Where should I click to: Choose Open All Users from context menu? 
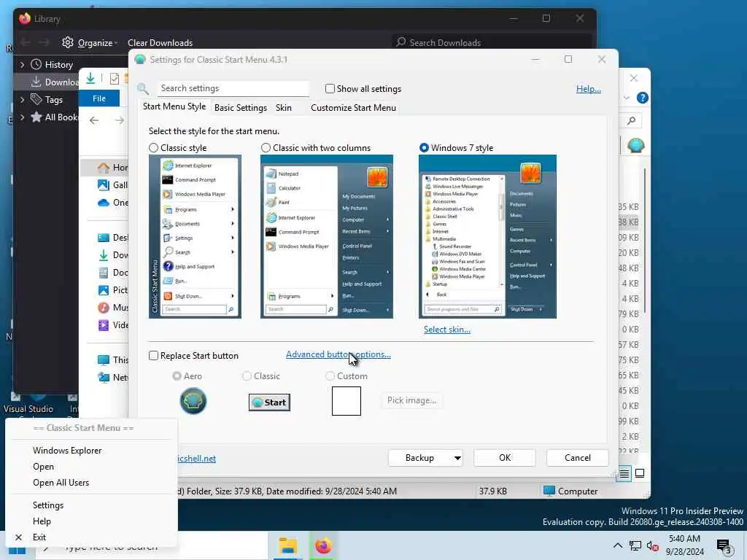pyautogui.click(x=61, y=483)
